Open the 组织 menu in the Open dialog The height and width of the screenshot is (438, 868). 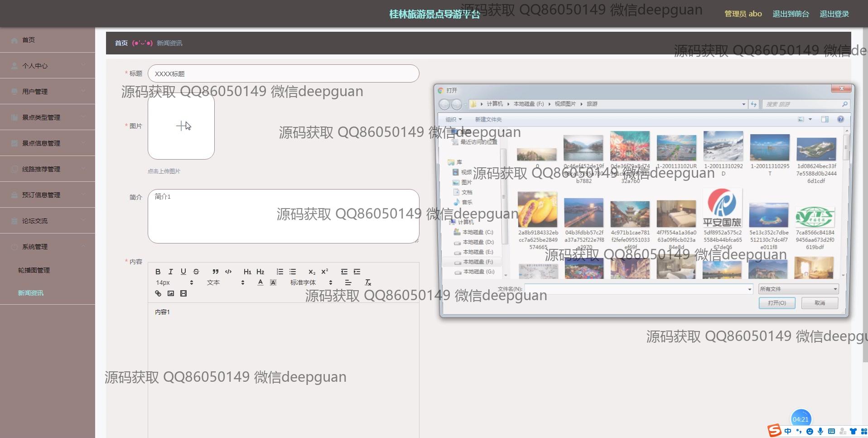tap(453, 119)
